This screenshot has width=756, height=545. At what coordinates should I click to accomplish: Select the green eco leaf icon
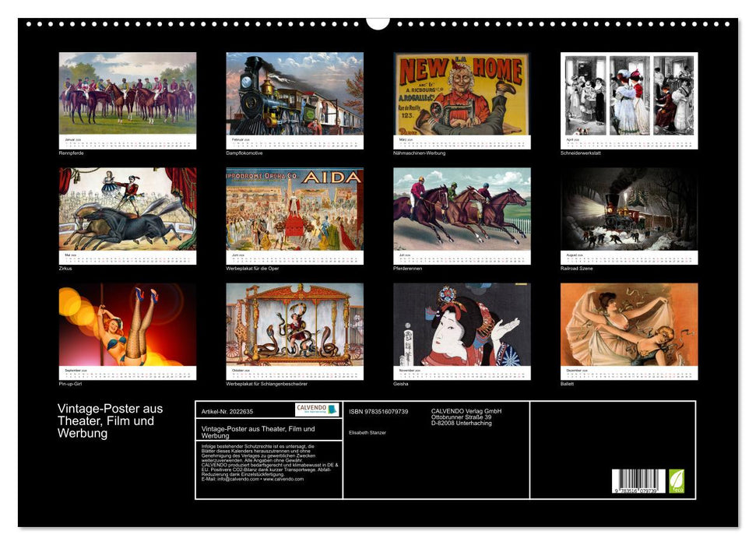677,480
